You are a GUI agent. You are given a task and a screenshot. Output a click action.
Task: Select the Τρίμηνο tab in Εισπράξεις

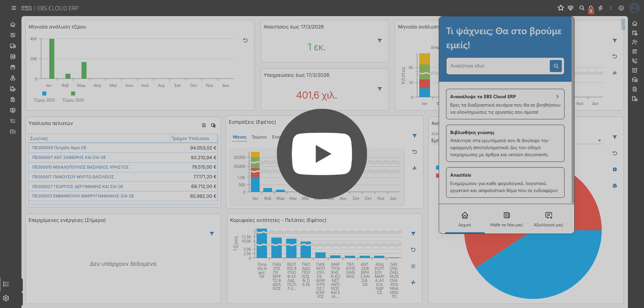[259, 137]
